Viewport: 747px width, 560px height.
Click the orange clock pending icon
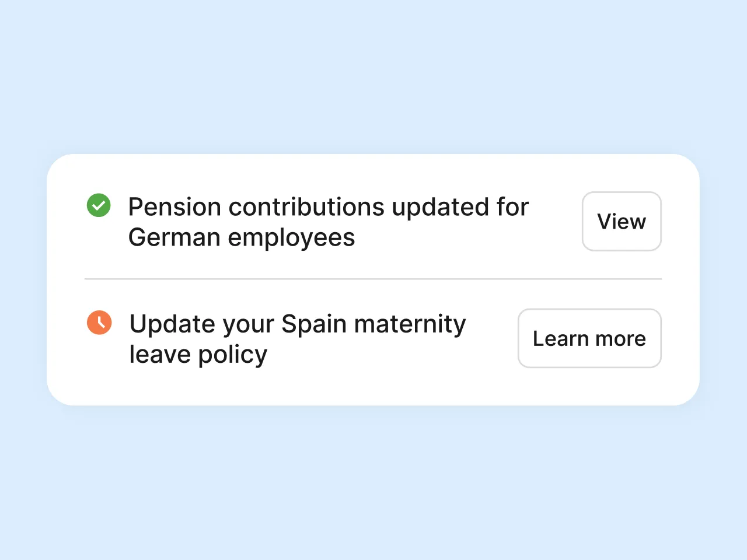[99, 323]
